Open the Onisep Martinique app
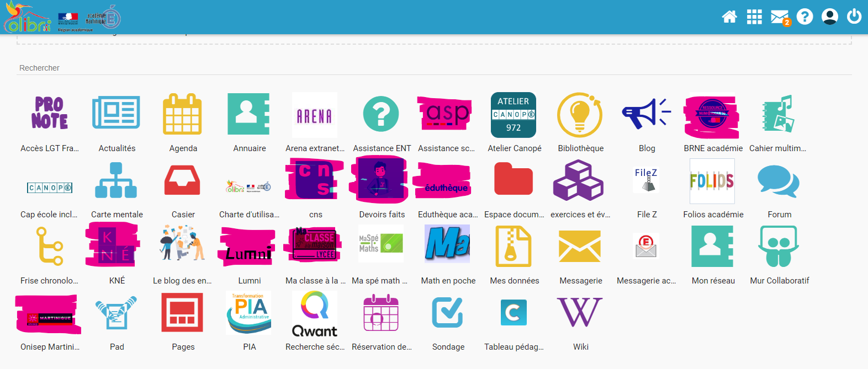The width and height of the screenshot is (868, 369). point(49,314)
